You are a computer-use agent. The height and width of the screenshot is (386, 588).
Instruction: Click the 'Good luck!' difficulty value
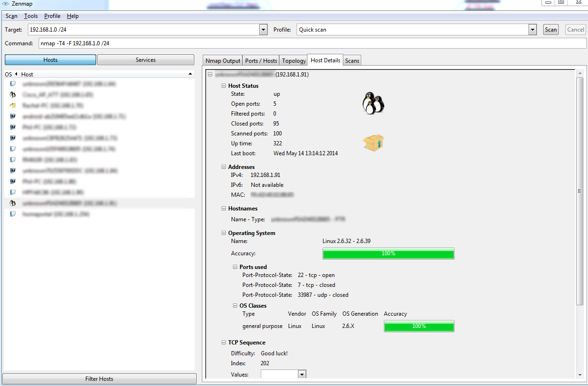click(274, 353)
